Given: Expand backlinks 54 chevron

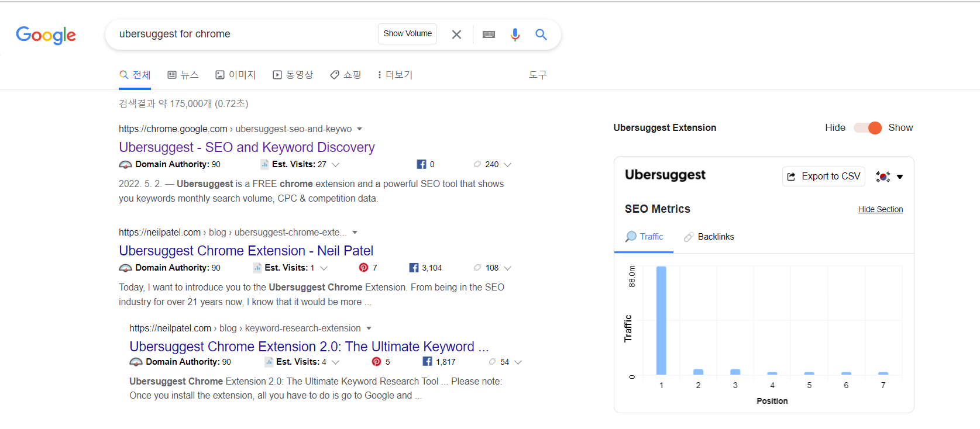Looking at the screenshot, I should click(x=518, y=362).
